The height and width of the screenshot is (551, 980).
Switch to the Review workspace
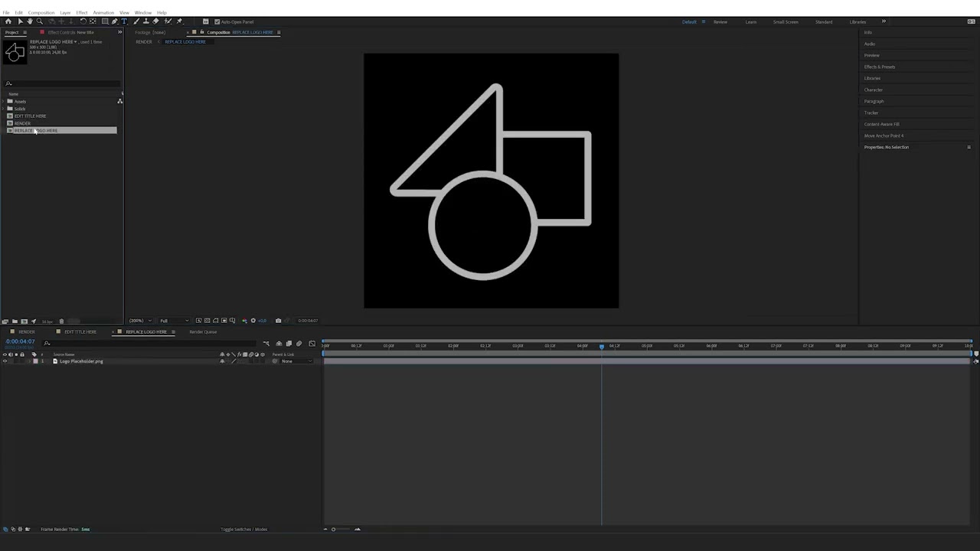pos(720,21)
